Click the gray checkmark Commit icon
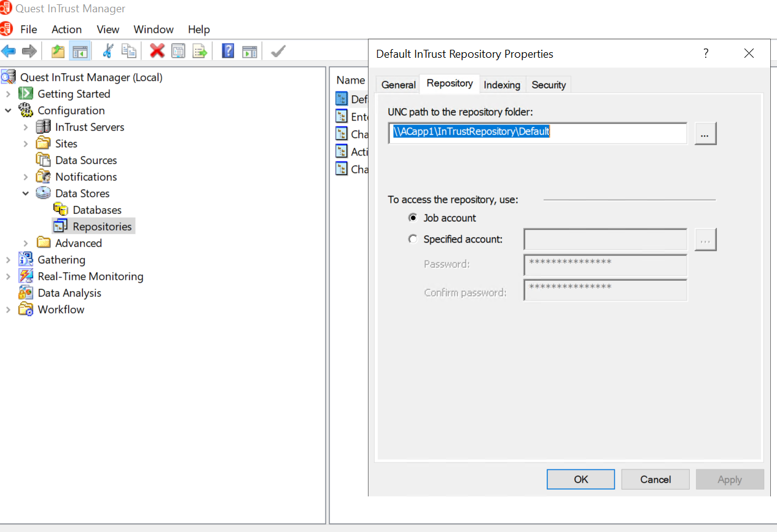The height and width of the screenshot is (532, 777). click(x=278, y=51)
